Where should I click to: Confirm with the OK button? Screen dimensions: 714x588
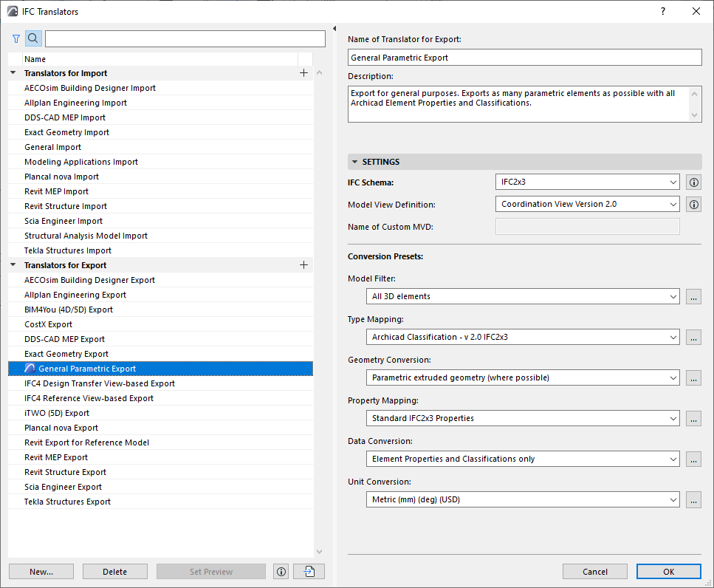click(x=668, y=572)
